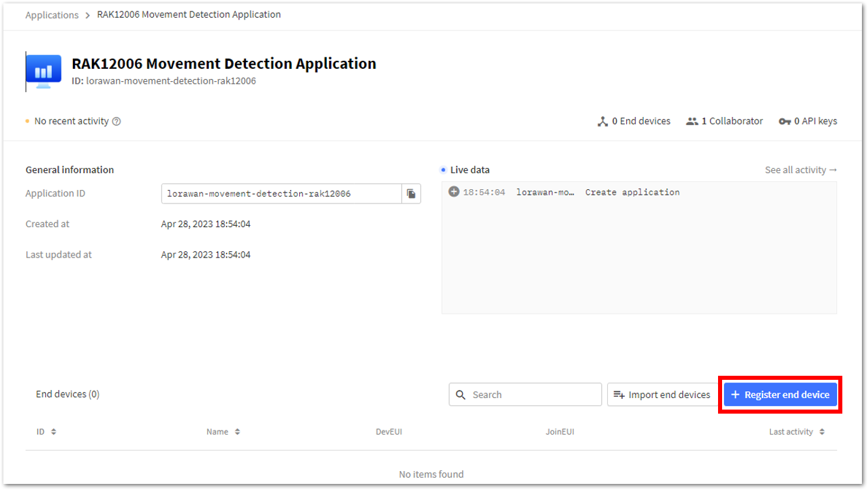868x490 pixels.
Task: Open the 0 API keys link
Action: pos(808,122)
